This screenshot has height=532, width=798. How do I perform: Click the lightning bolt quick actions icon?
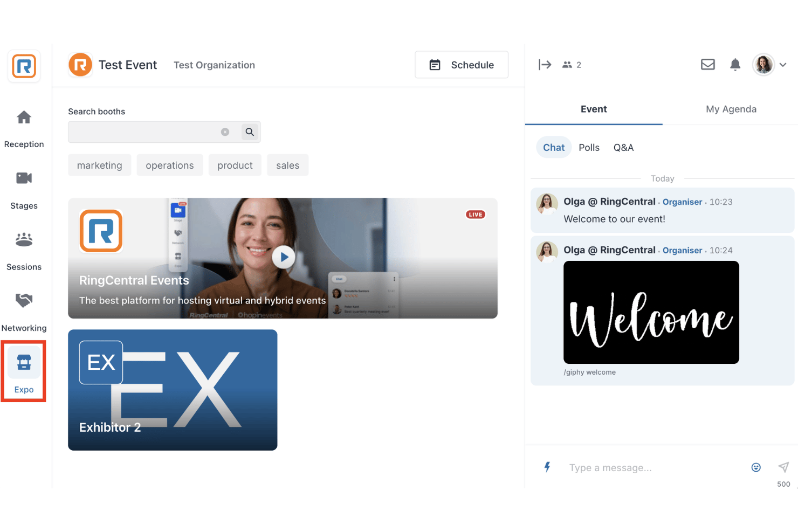[x=547, y=467]
